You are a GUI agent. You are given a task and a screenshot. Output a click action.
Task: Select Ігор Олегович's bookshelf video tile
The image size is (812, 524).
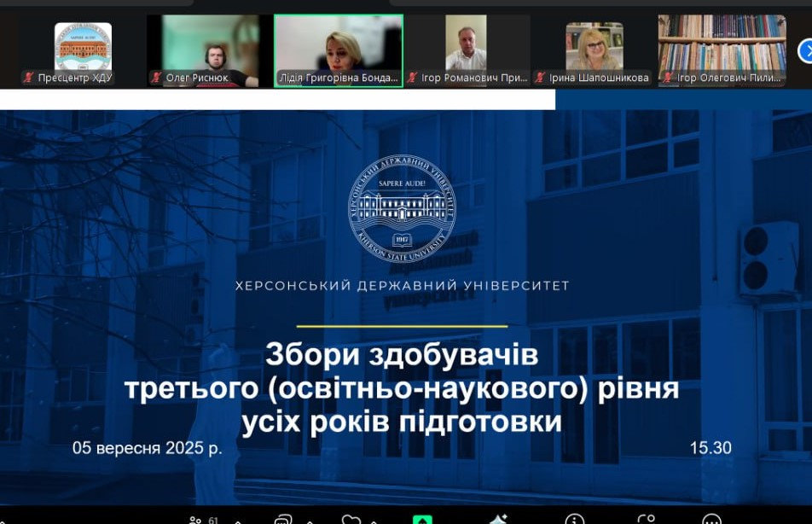tap(722, 51)
